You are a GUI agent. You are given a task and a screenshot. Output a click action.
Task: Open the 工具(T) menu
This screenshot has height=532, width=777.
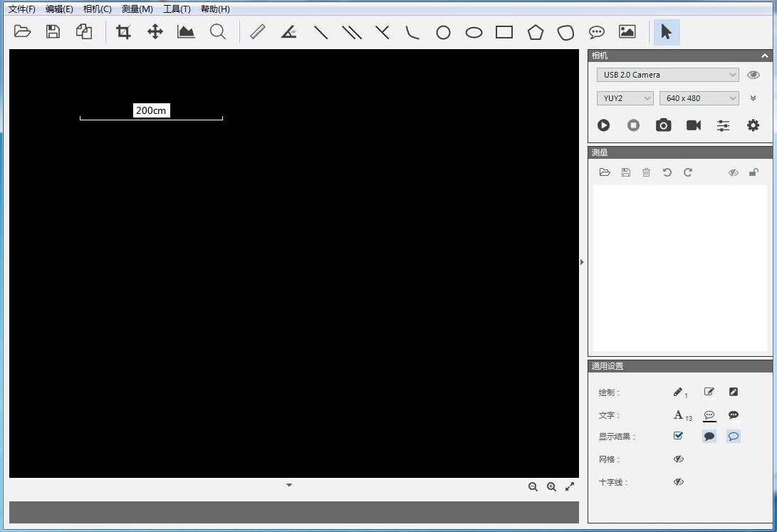(x=177, y=9)
